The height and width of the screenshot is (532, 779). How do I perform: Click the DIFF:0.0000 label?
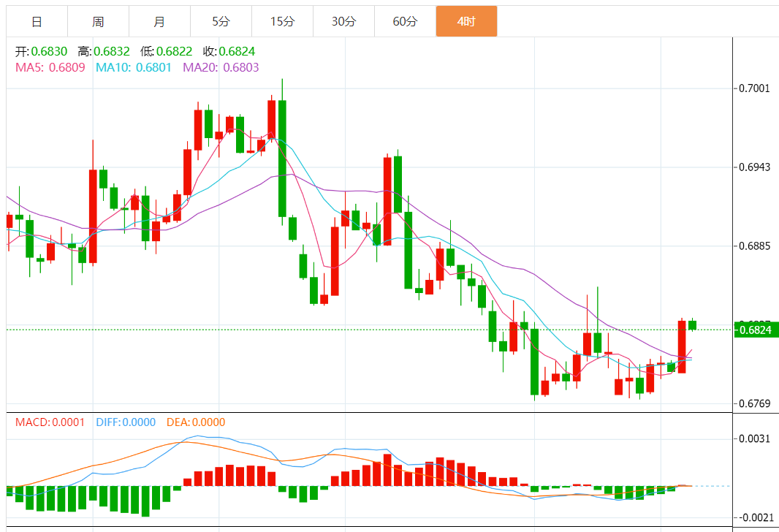[x=126, y=422]
